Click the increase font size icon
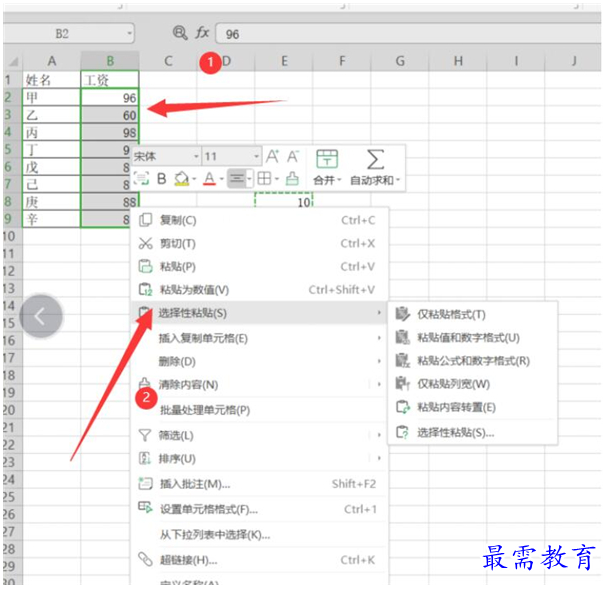The image size is (604, 589). pos(273,156)
